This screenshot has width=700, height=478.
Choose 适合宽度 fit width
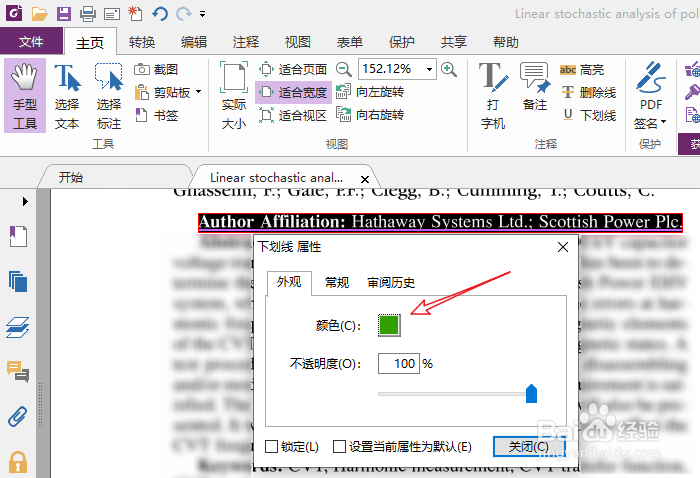pyautogui.click(x=293, y=92)
